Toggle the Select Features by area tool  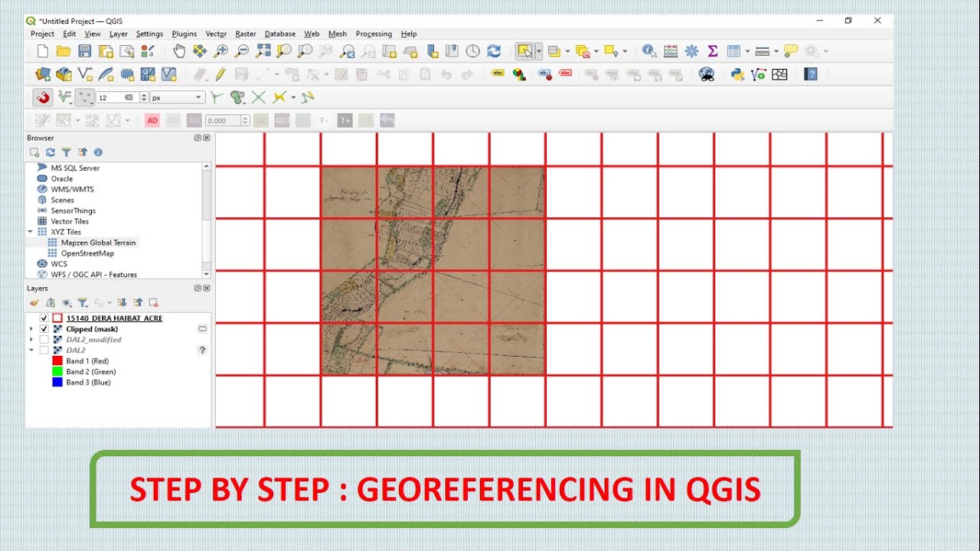tap(524, 51)
